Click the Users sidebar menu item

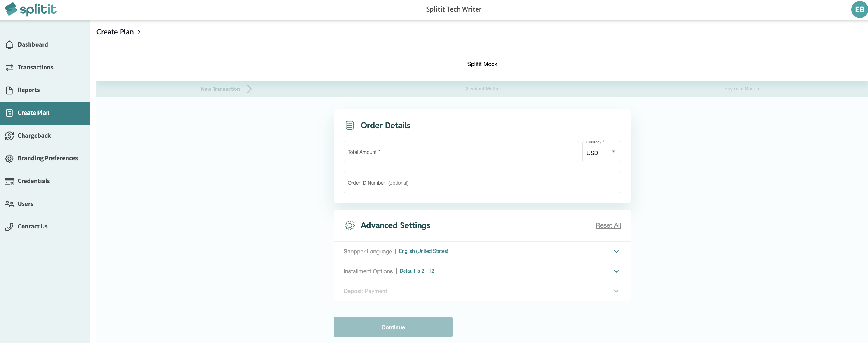click(25, 203)
